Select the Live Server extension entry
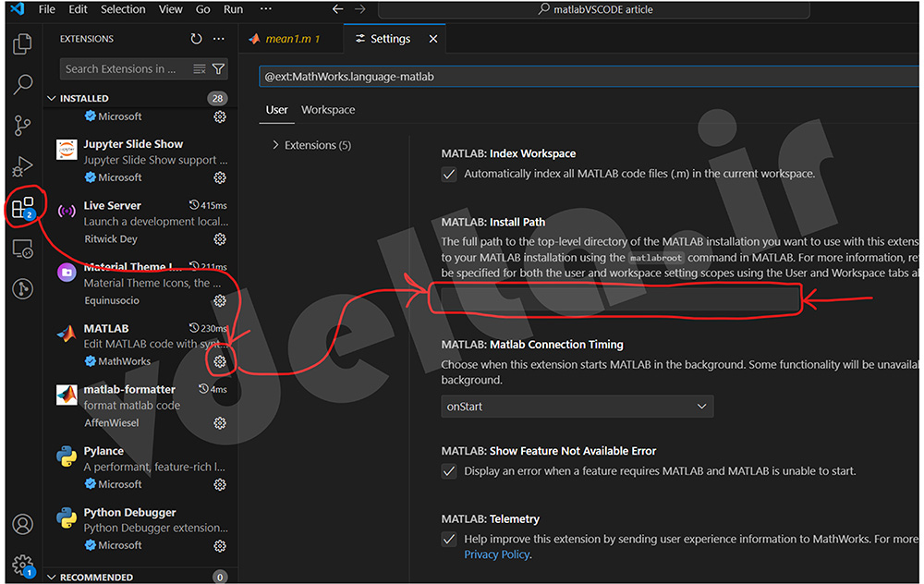924x584 pixels. [140, 222]
